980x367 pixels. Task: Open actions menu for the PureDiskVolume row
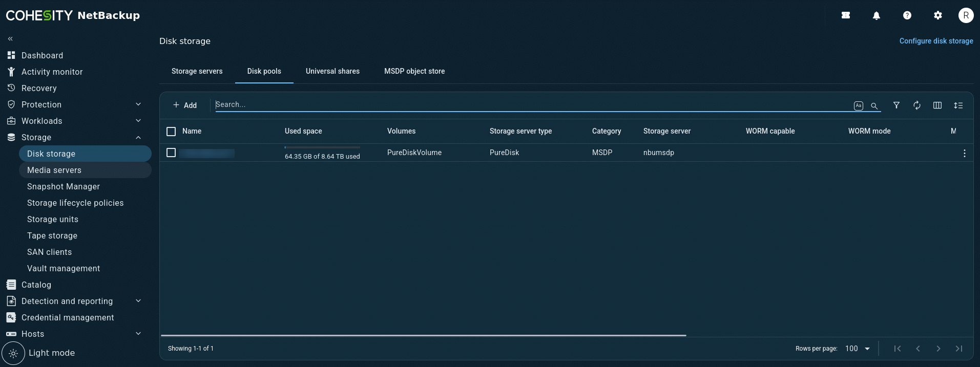pyautogui.click(x=965, y=153)
